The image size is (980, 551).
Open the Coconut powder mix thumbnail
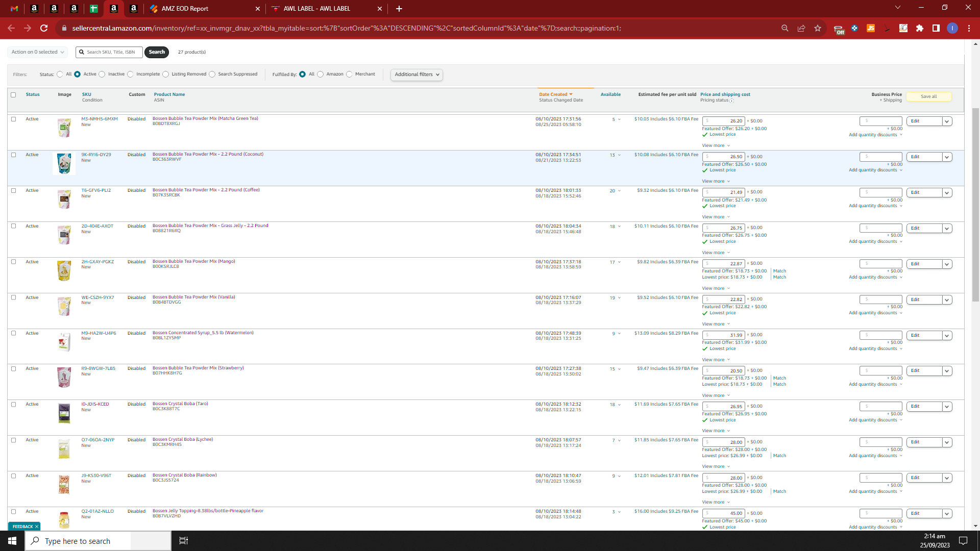(x=64, y=164)
